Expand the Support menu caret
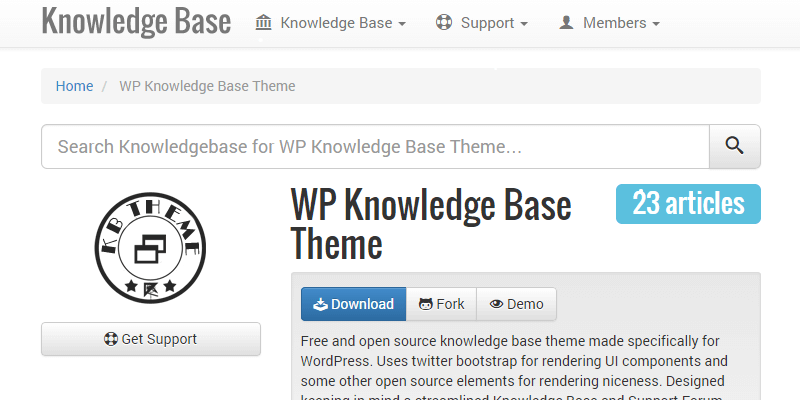The image size is (800, 400). pos(524,24)
